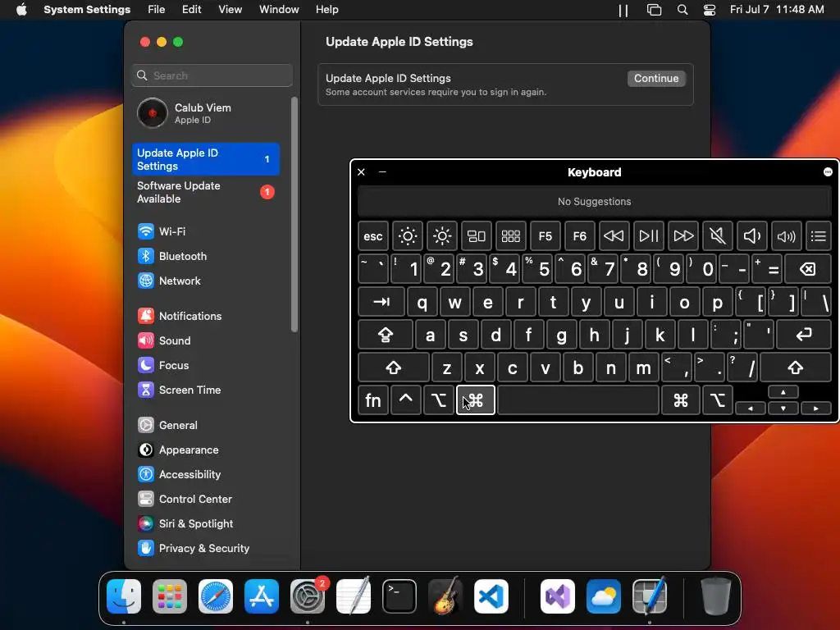Open the Apple menu
840x630 pixels.
[x=21, y=10]
